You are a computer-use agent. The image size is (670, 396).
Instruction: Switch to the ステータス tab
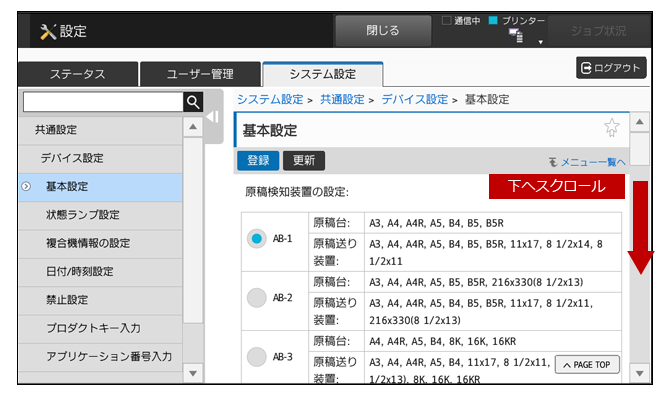[x=78, y=74]
